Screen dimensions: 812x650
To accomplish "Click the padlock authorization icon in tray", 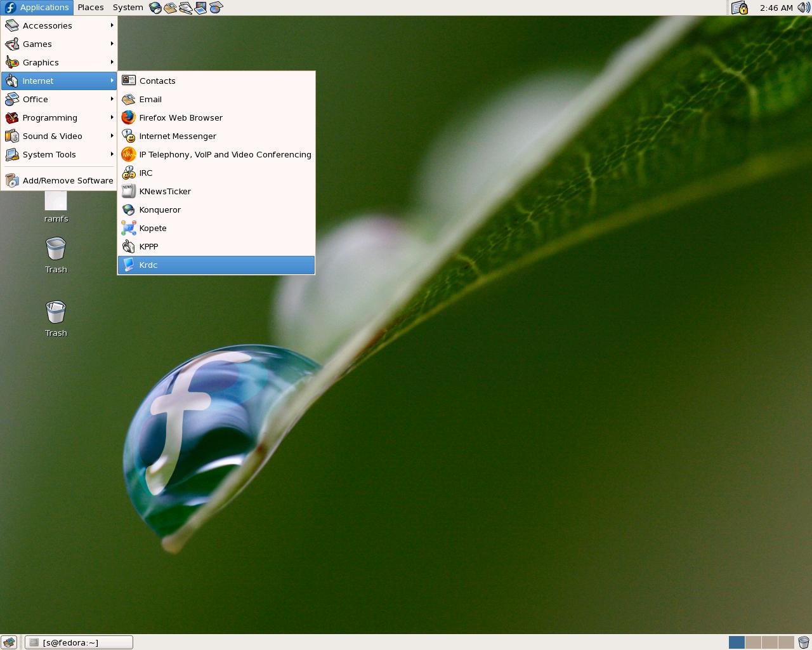I will click(740, 8).
